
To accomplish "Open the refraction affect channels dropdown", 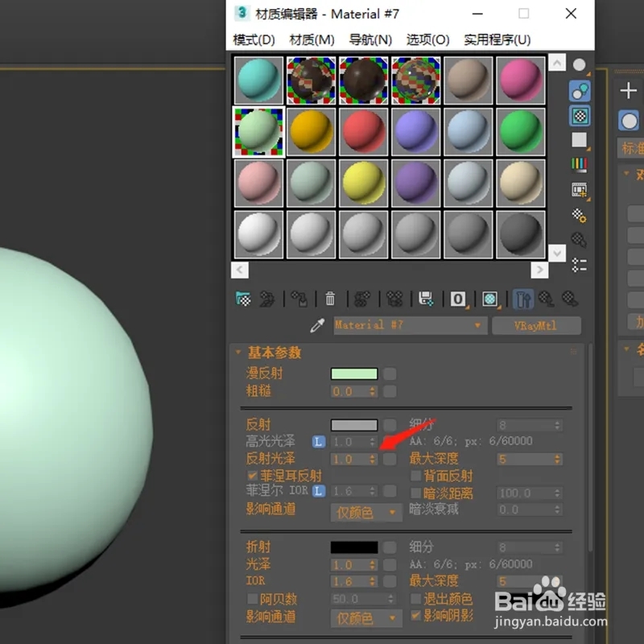I will [366, 617].
